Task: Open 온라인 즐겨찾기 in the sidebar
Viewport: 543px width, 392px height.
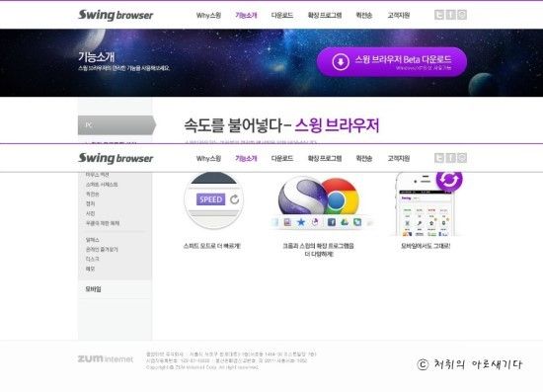Action: click(x=102, y=250)
